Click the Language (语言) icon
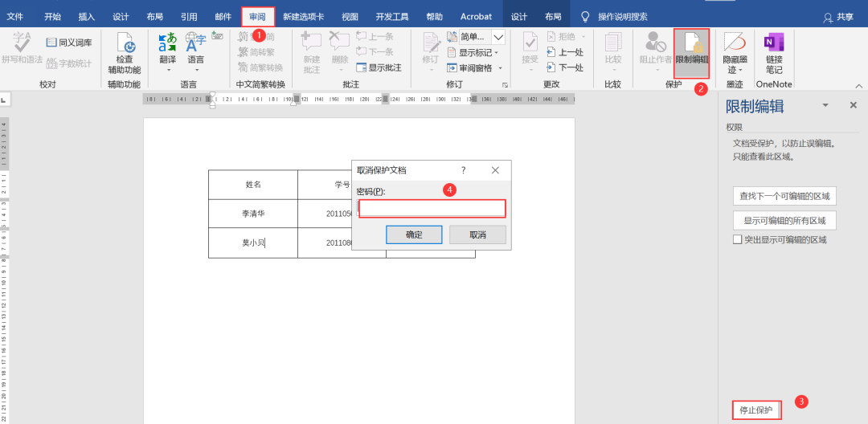868x424 pixels. (x=195, y=48)
